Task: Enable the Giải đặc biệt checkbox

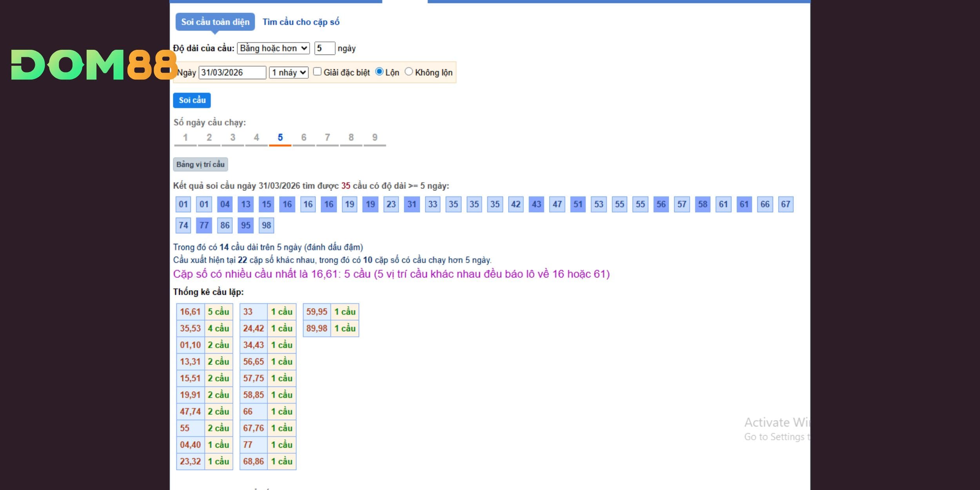Action: (318, 71)
